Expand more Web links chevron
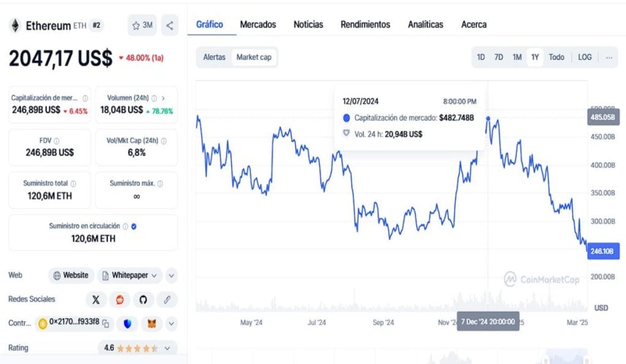 click(x=171, y=275)
